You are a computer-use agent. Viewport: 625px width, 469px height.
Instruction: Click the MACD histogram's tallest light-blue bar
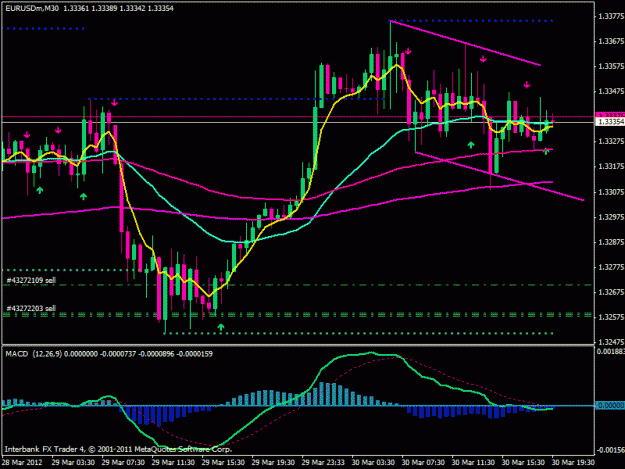tap(322, 394)
